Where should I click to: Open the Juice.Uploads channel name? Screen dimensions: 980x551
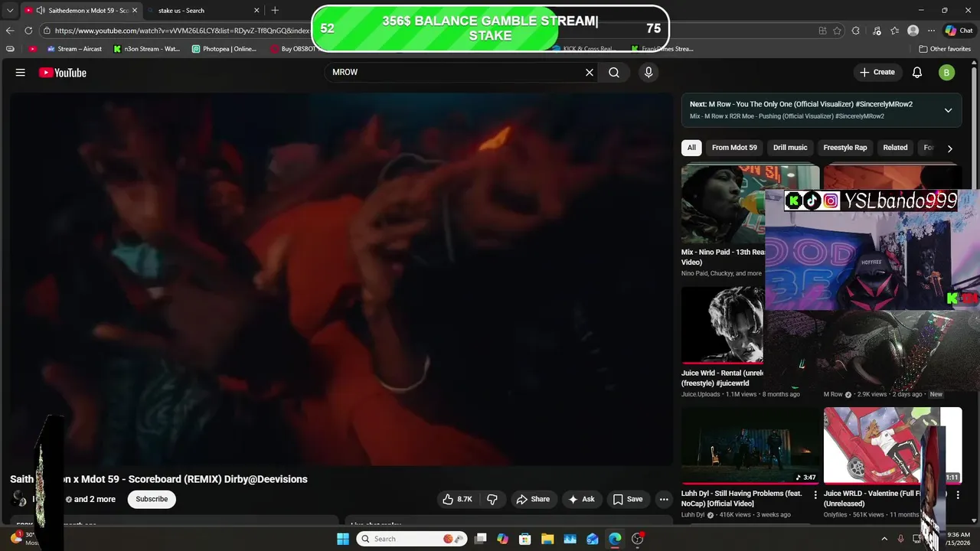(x=701, y=394)
